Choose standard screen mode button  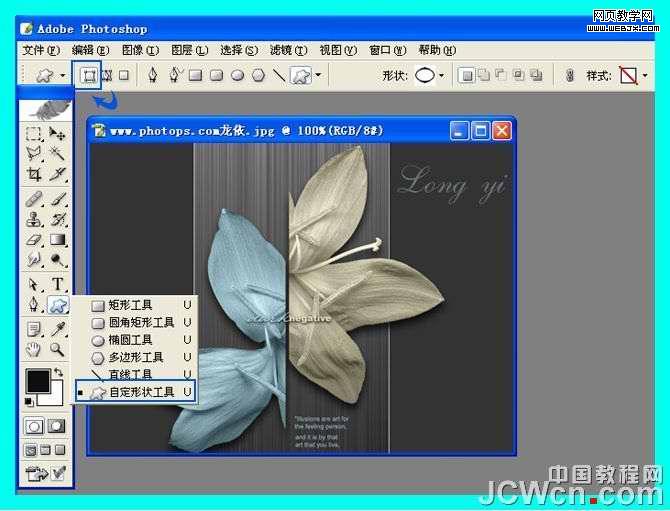pos(31,450)
